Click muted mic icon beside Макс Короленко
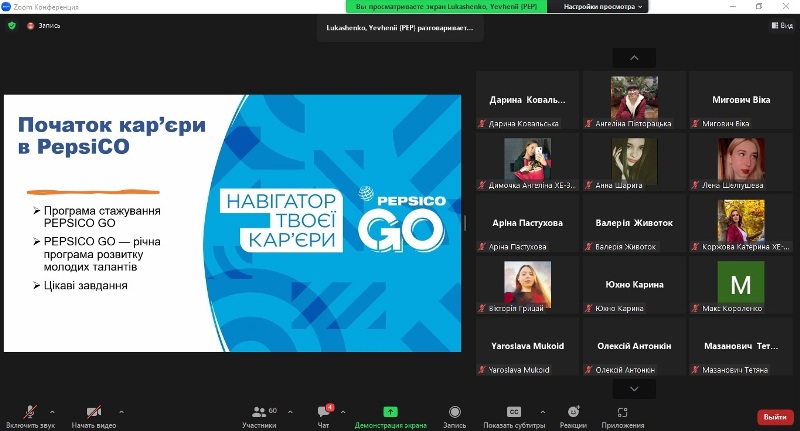Screen dimensions: 800x431 695,309
